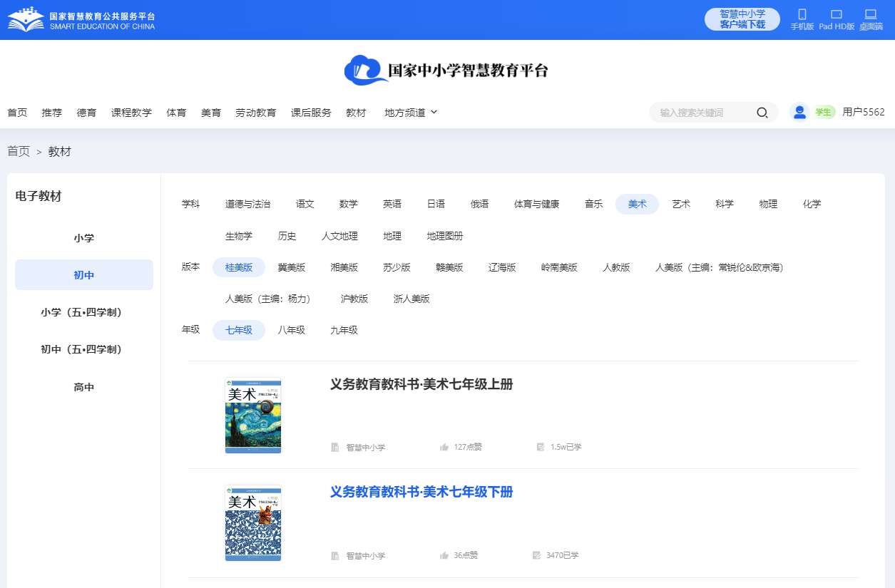Click source icon beside 智慧中小学 for 上册
The height and width of the screenshot is (588, 895).
click(x=335, y=448)
